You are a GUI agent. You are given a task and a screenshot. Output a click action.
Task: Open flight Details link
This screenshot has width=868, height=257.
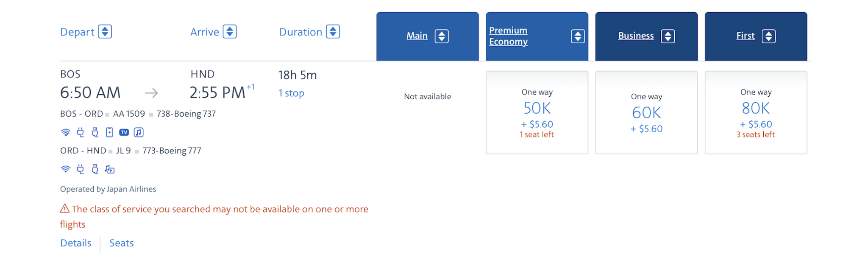click(76, 243)
